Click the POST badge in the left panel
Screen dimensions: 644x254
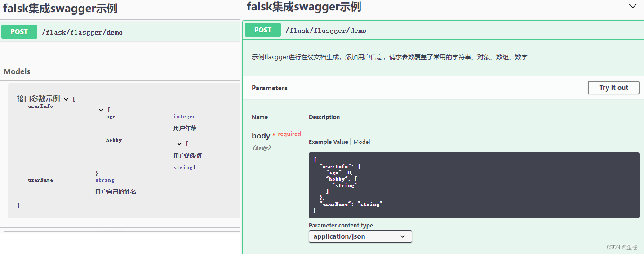19,32
